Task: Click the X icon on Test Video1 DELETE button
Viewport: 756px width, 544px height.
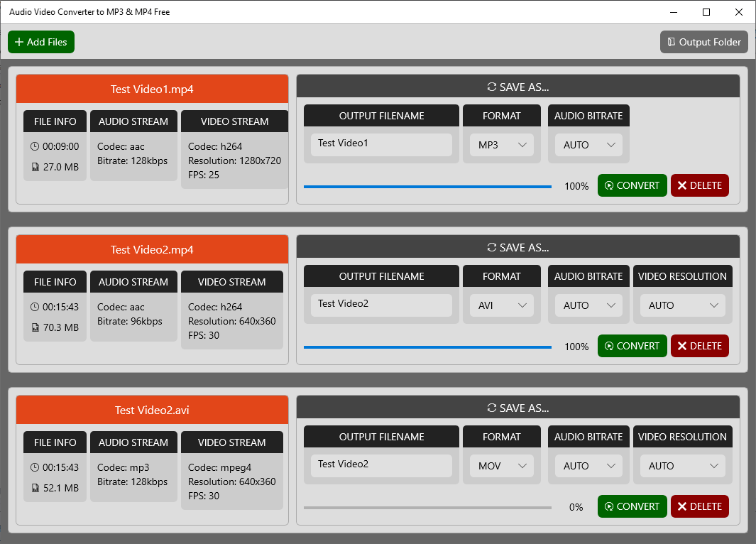Action: click(681, 185)
